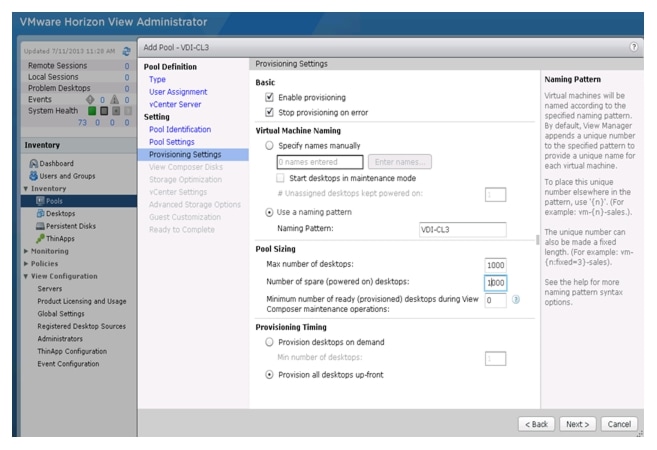Viewport: 657px width, 450px height.
Task: Open Global Settings
Action: 61,314
